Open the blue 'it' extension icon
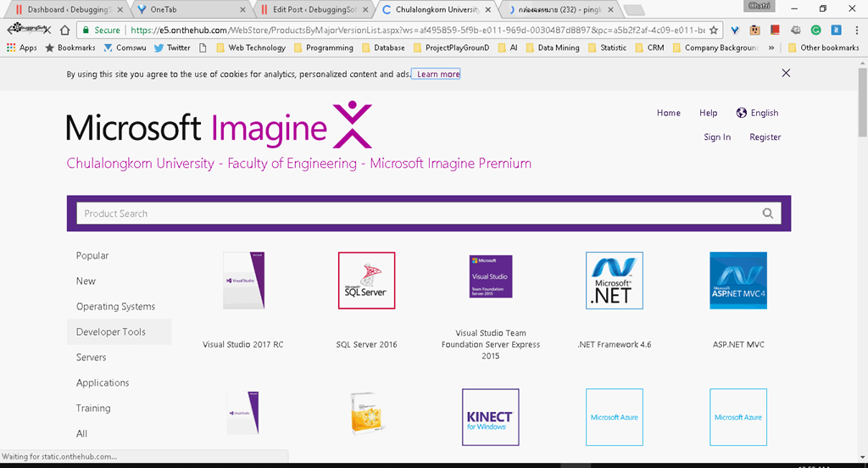Viewport: 868px width, 468px height. (x=837, y=30)
